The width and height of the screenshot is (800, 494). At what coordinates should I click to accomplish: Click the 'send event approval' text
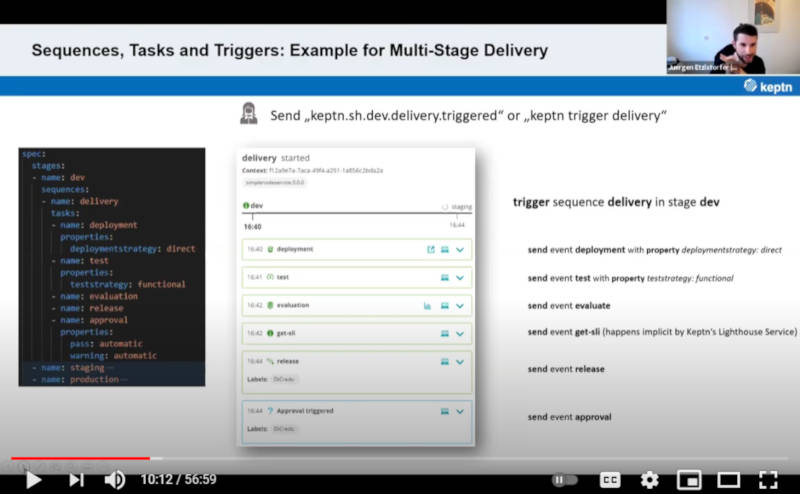click(x=569, y=417)
